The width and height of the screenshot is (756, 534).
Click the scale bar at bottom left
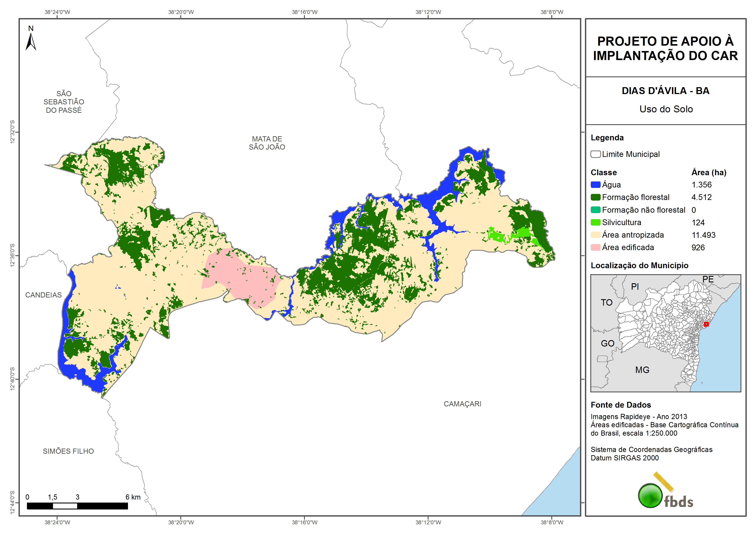point(77,506)
